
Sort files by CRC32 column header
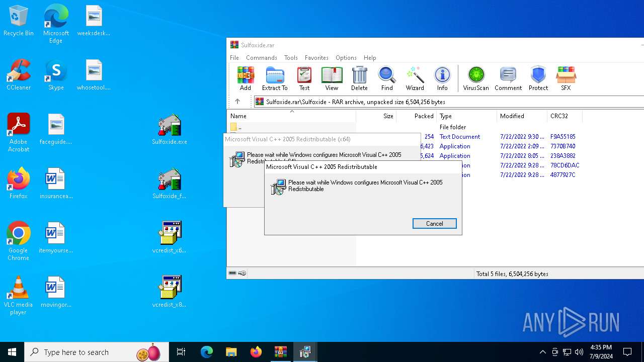tap(565, 116)
